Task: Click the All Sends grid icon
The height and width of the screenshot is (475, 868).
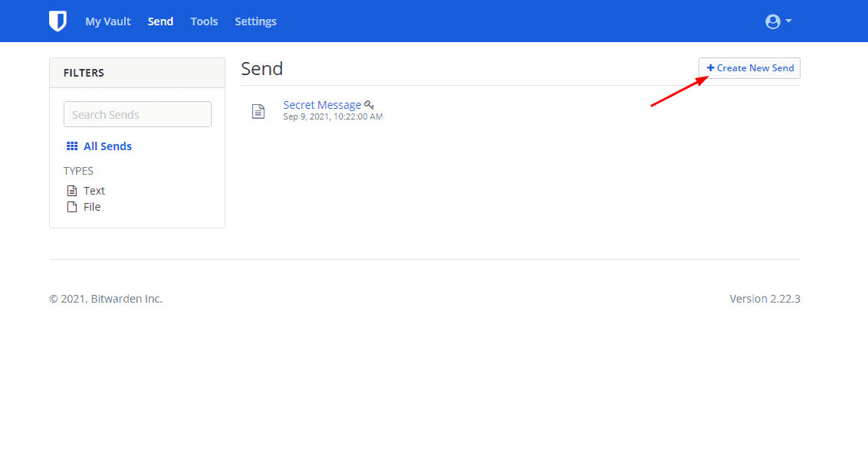Action: point(72,146)
